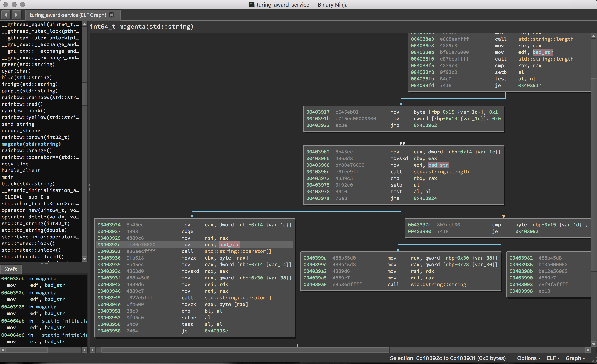
Task: Click the graph horizontal scrollbar thumb
Action: tap(245, 350)
